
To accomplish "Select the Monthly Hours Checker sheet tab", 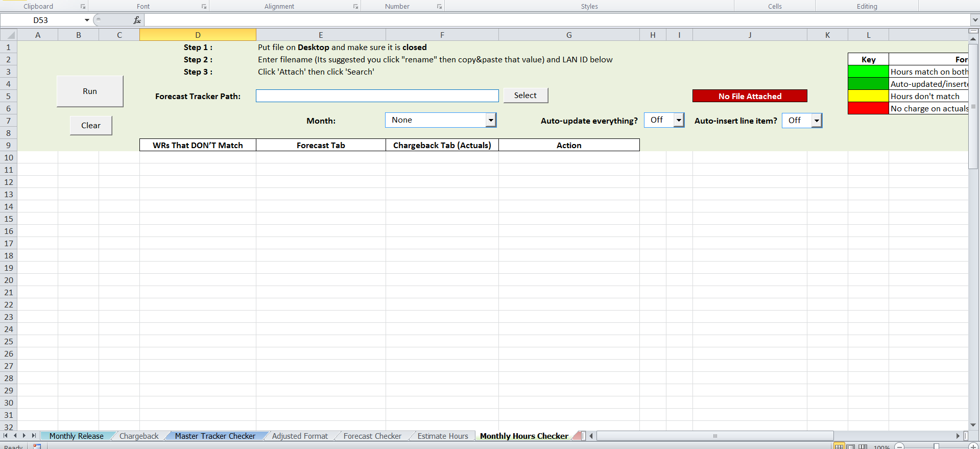I will coord(524,436).
